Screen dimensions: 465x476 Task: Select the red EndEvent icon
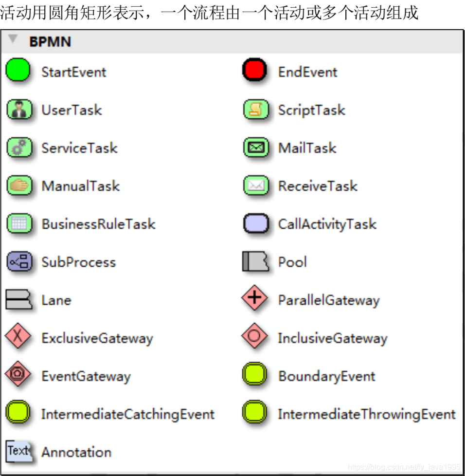coord(254,70)
